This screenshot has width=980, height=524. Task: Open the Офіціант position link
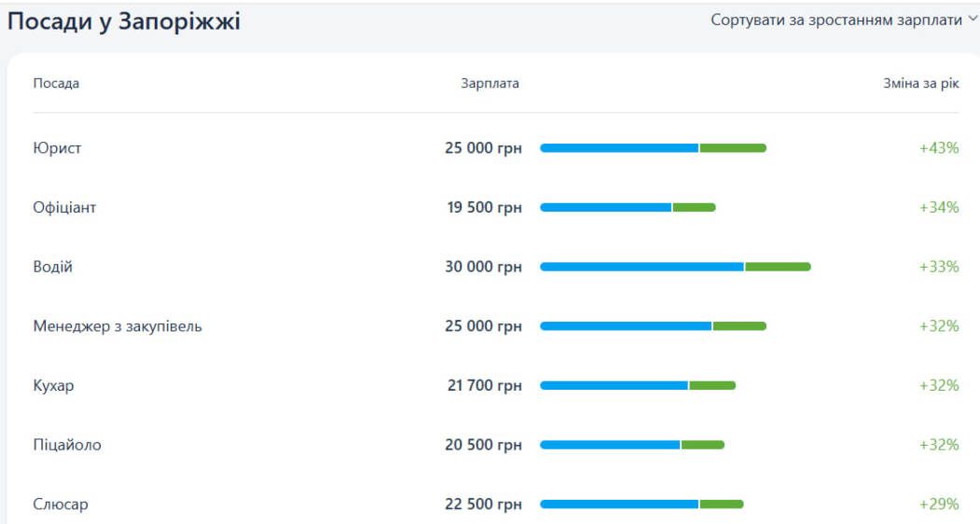click(64, 208)
